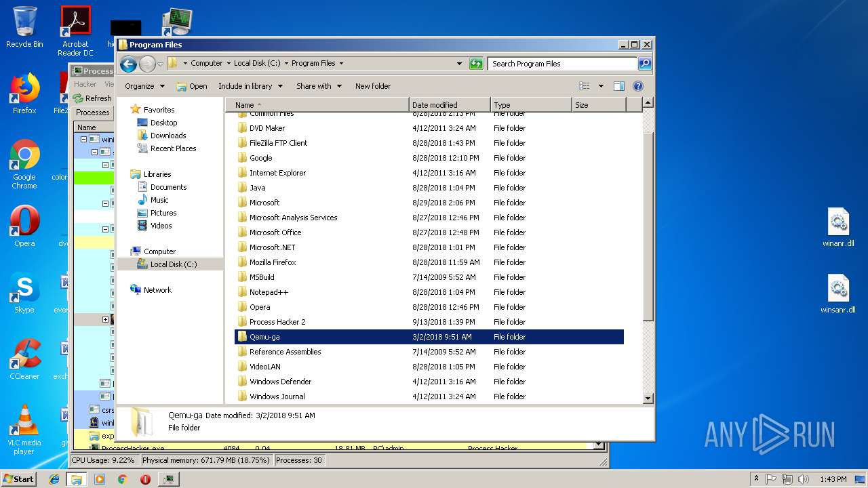Sort by the Name column header

[317, 105]
